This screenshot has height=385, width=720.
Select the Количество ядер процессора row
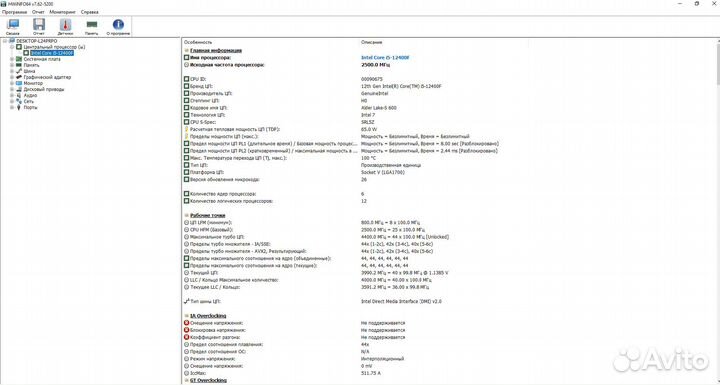tap(223, 194)
